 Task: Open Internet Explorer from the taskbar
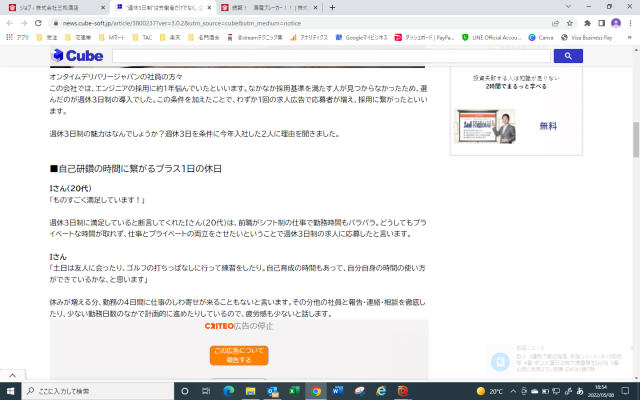pos(381,391)
